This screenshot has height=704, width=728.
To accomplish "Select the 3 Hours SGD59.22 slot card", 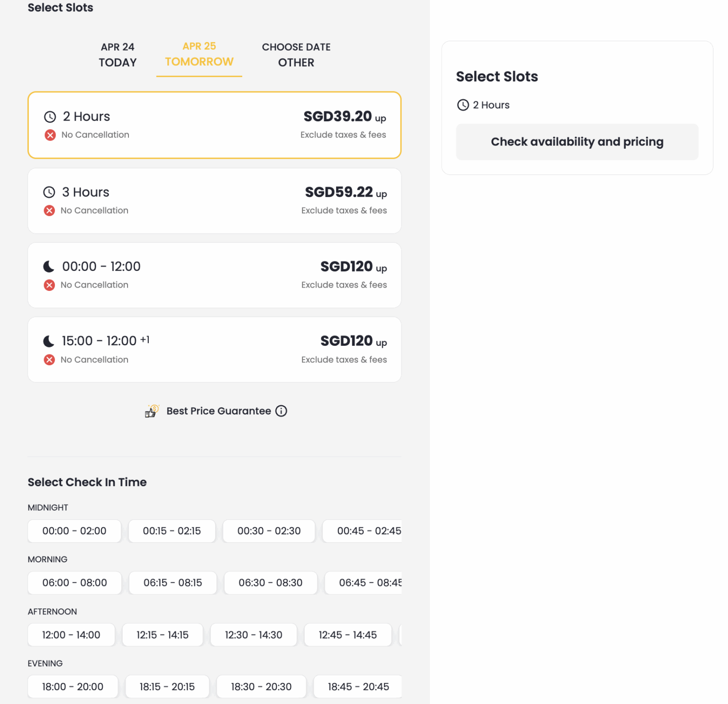I will [215, 201].
